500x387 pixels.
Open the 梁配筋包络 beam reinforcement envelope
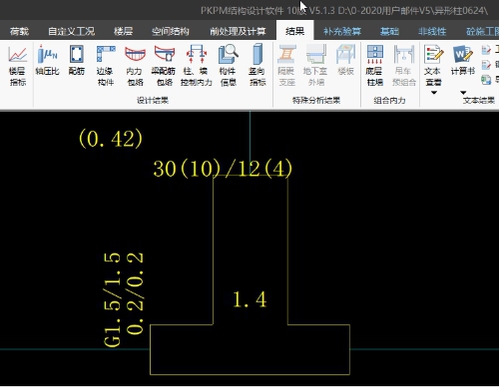tap(165, 66)
